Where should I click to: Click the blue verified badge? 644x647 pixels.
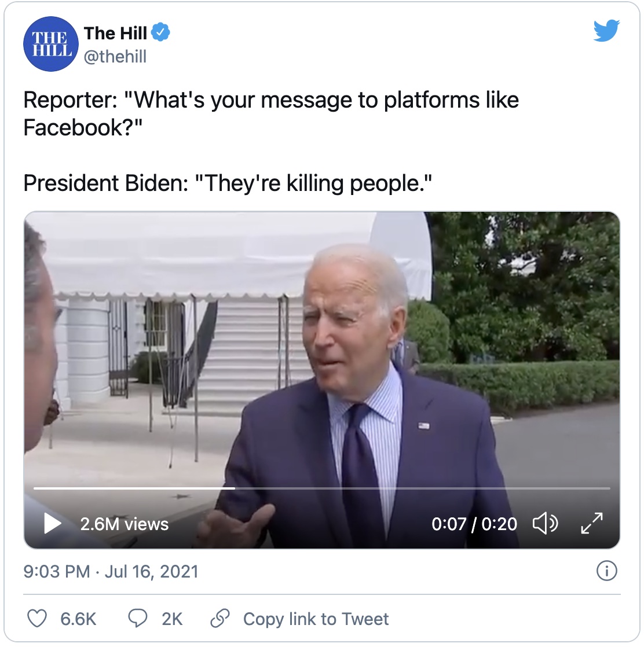pyautogui.click(x=160, y=33)
